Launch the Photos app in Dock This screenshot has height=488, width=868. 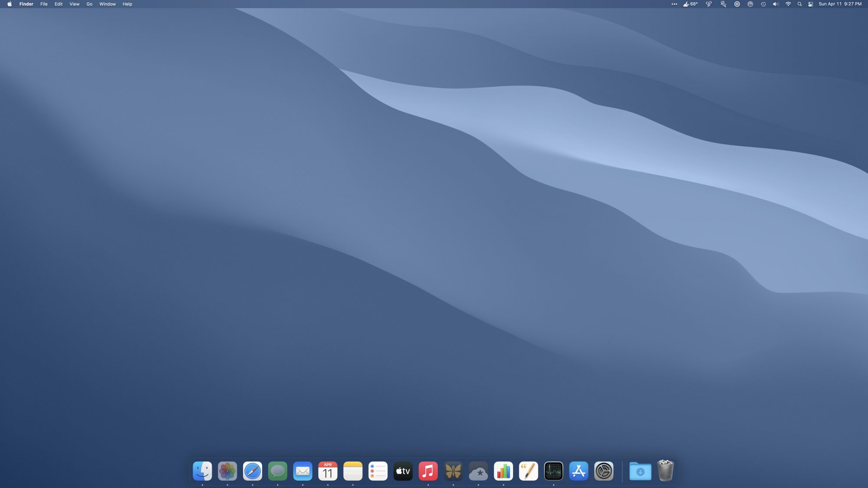227,471
